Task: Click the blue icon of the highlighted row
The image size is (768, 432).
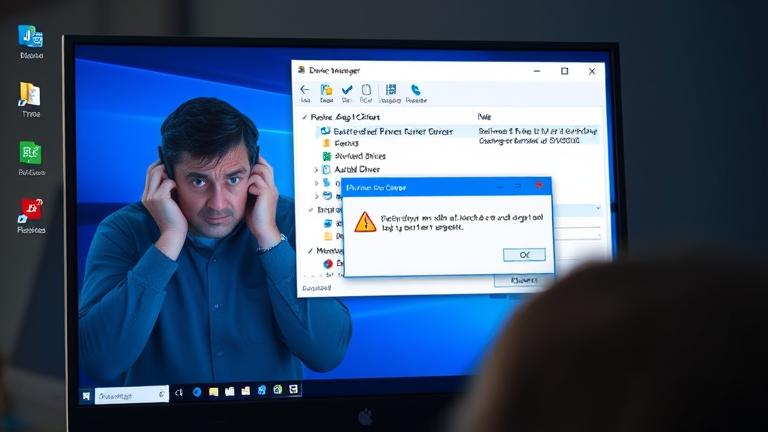Action: (325, 131)
